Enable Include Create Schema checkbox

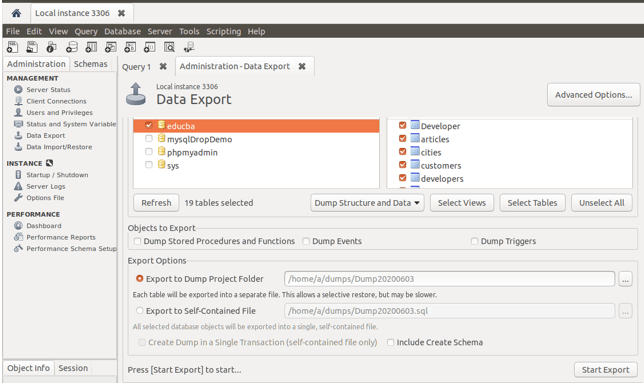[x=391, y=342]
